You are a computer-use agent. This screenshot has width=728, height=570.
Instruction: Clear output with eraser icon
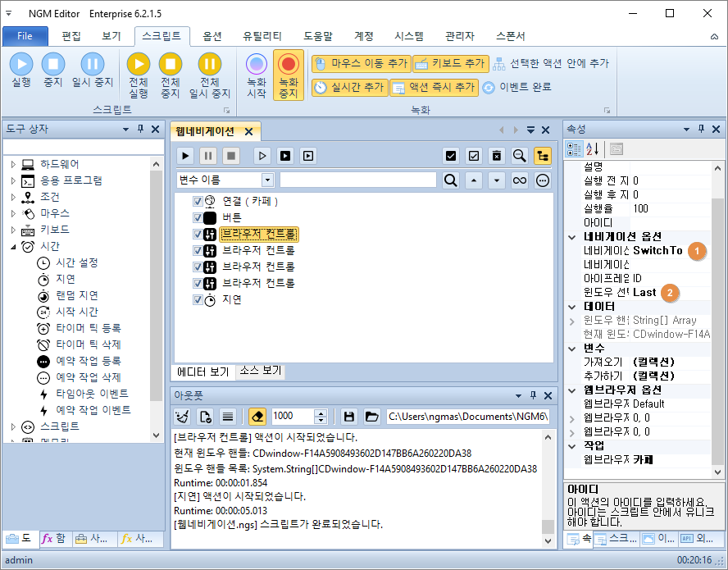[x=257, y=417]
